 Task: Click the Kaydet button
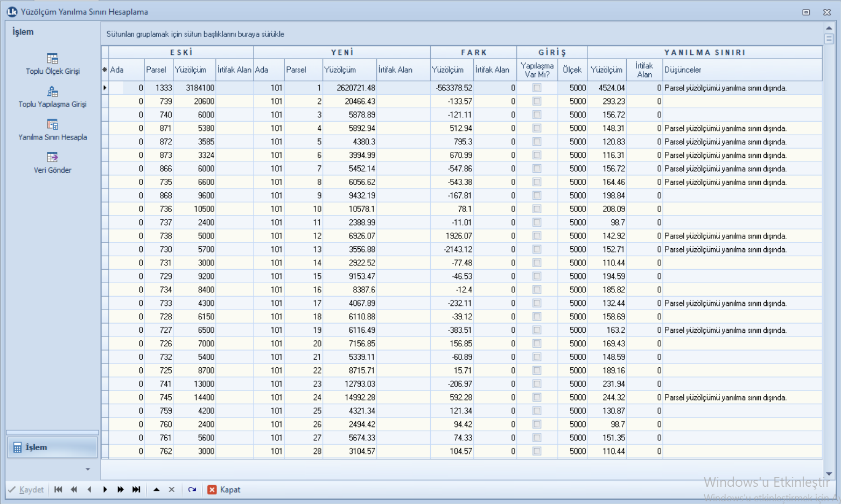26,489
